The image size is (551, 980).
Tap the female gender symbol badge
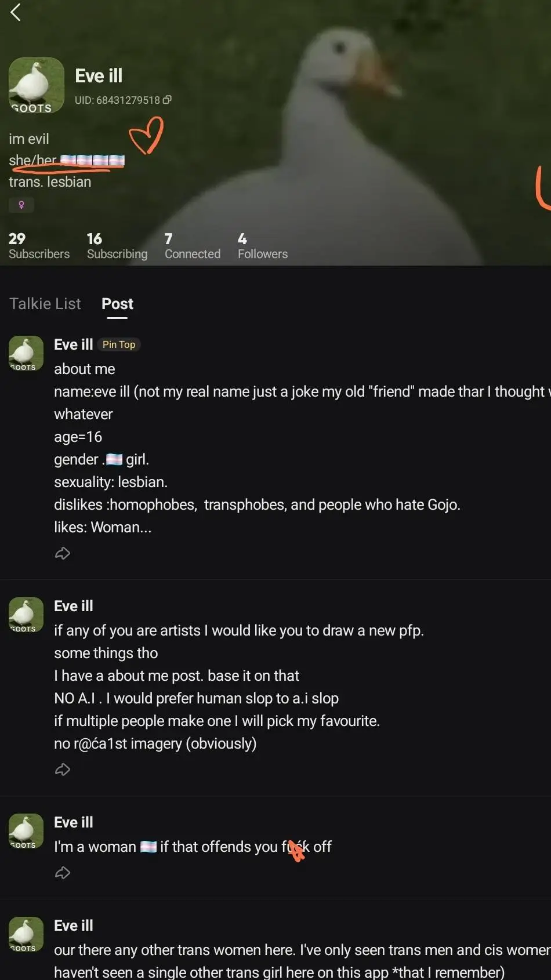click(21, 205)
